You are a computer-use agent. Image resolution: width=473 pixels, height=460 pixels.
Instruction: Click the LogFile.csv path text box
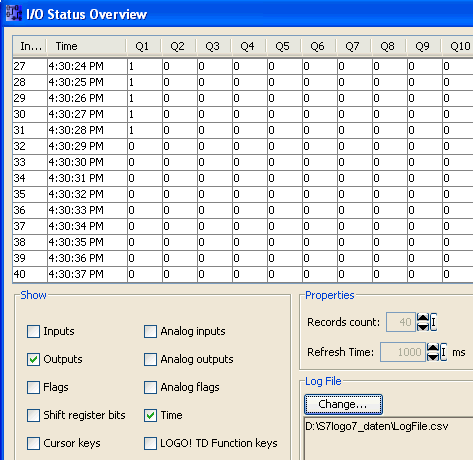click(389, 438)
